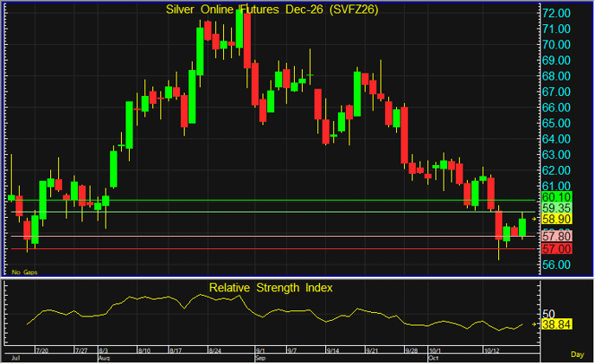
Task: Click the arrow marker beside 58.90
Action: tap(534, 219)
